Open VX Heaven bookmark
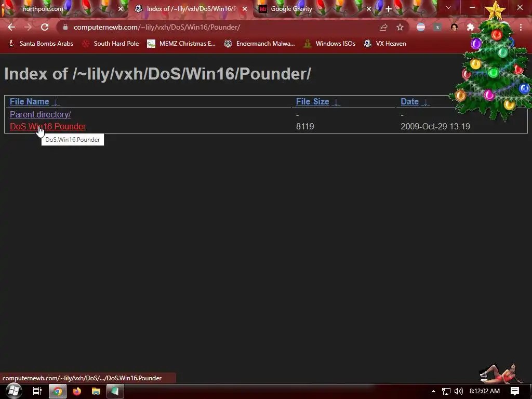 tap(385, 44)
